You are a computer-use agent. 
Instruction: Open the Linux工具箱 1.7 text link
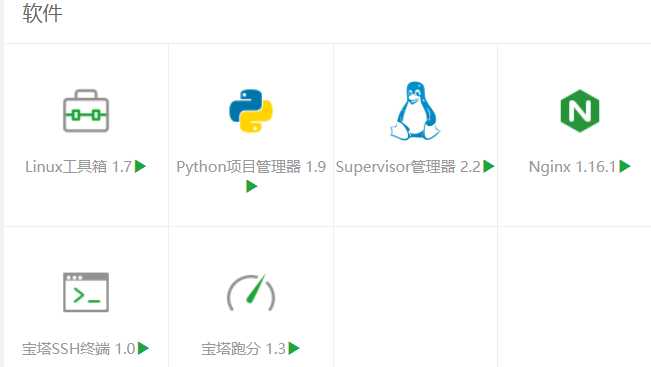point(78,167)
